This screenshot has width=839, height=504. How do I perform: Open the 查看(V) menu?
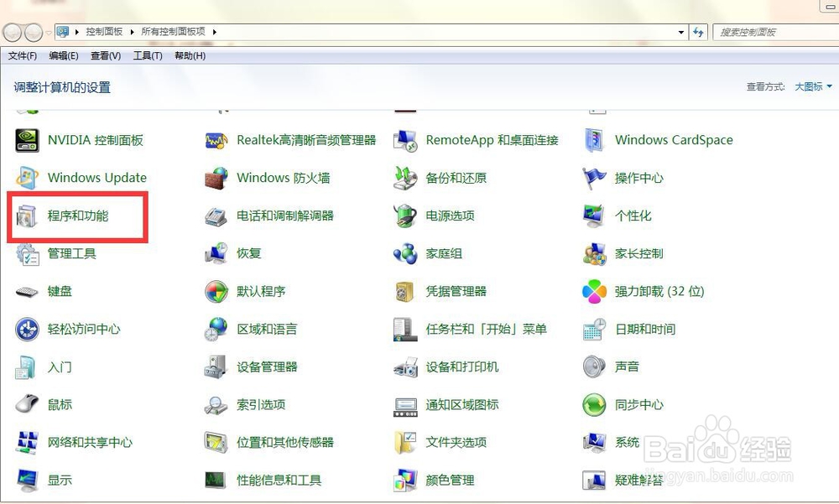106,55
